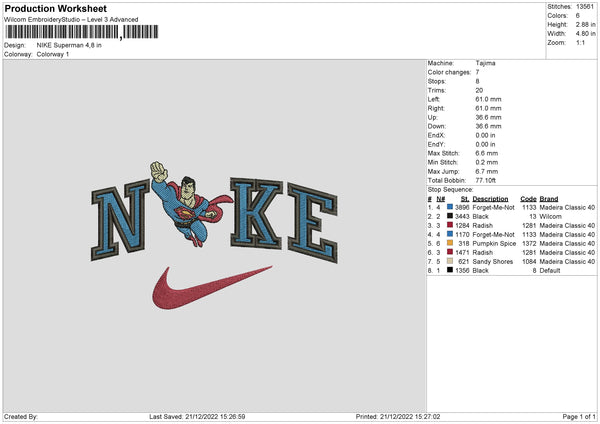Click the Code column header
The image size is (600, 424).
[x=528, y=199]
